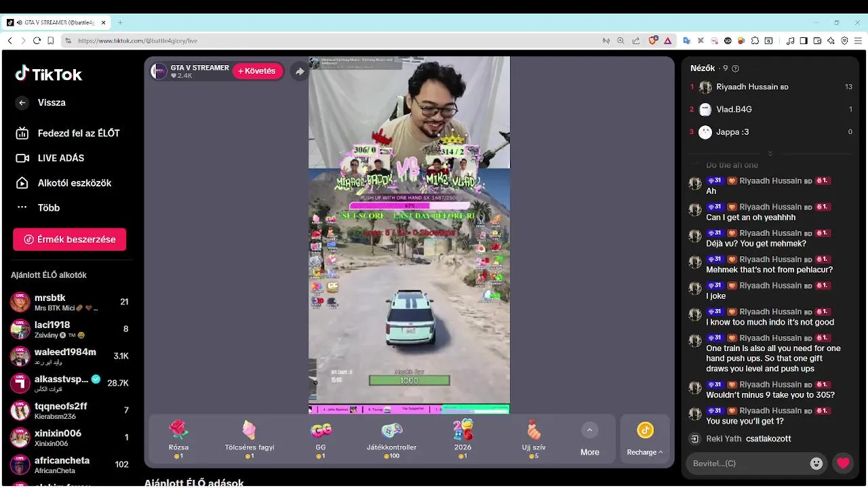
Task: Open the Brave Wallet icon
Action: point(817,41)
